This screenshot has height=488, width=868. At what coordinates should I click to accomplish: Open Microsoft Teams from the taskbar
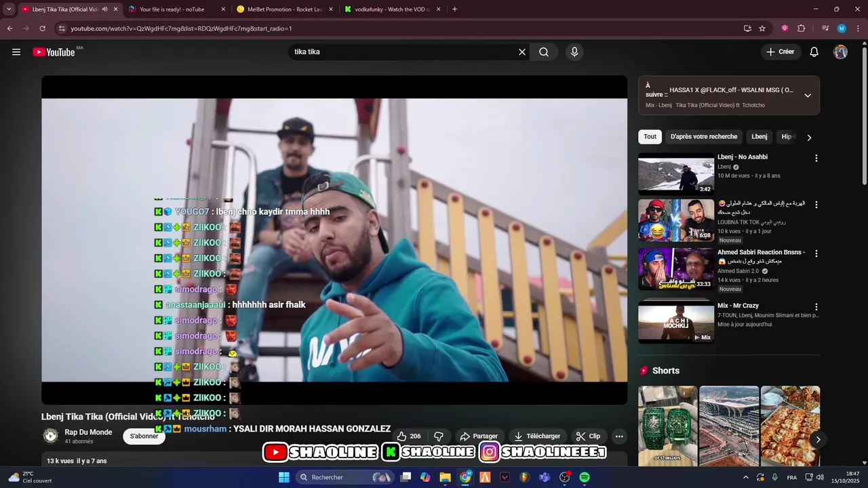tap(545, 477)
